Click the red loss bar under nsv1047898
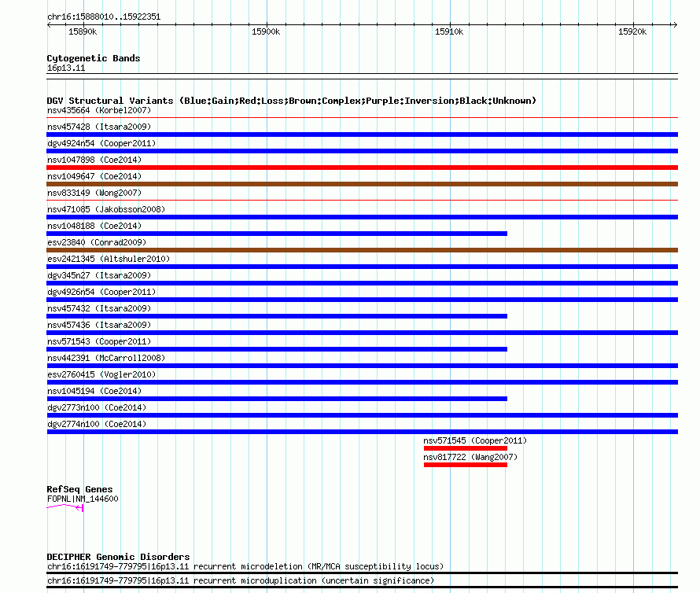 [362, 168]
